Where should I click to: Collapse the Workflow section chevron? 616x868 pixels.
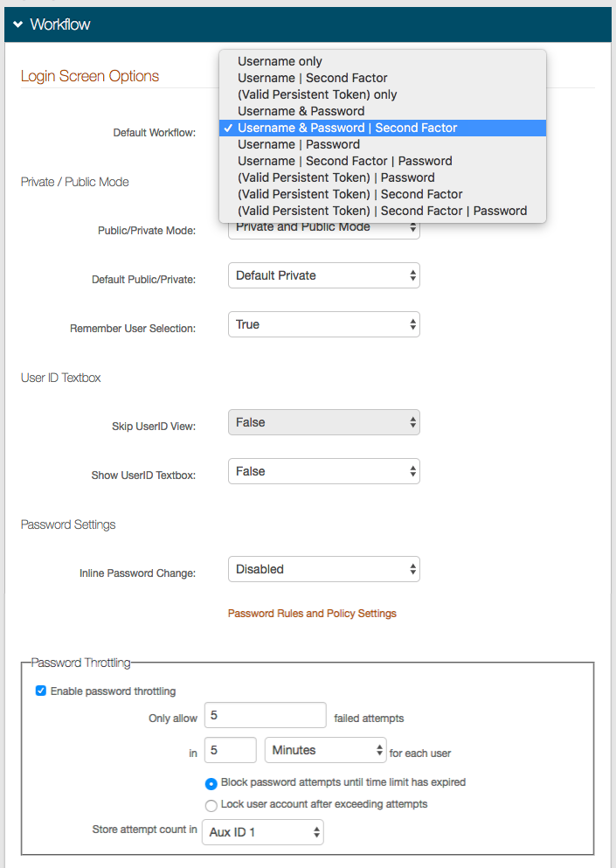pos(17,24)
